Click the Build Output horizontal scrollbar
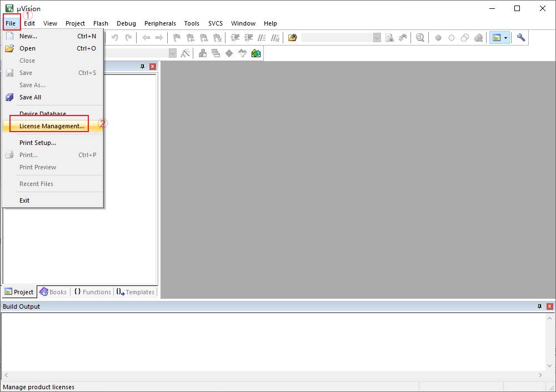 coord(272,376)
